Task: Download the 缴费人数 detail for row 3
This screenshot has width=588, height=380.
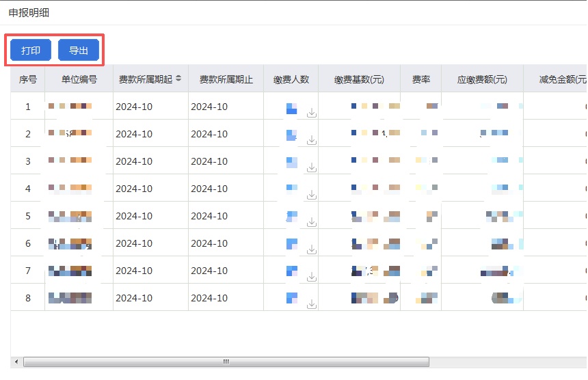Action: (312, 167)
